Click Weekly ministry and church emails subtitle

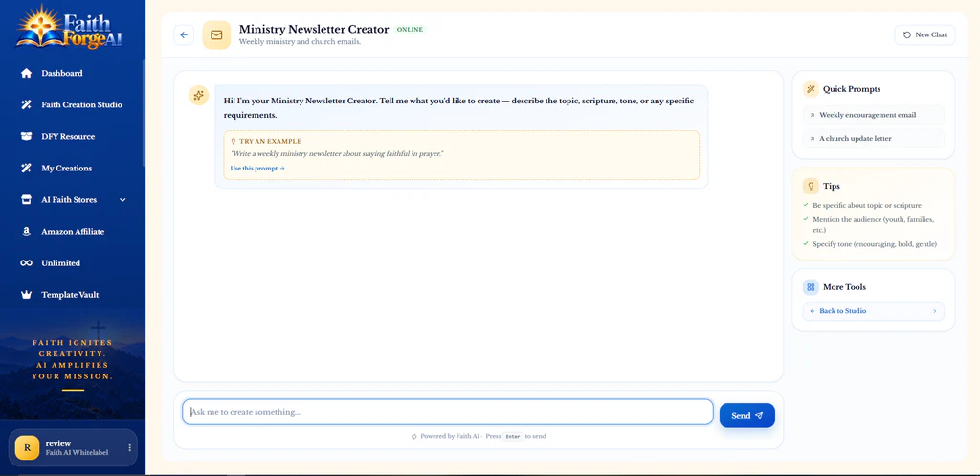300,42
